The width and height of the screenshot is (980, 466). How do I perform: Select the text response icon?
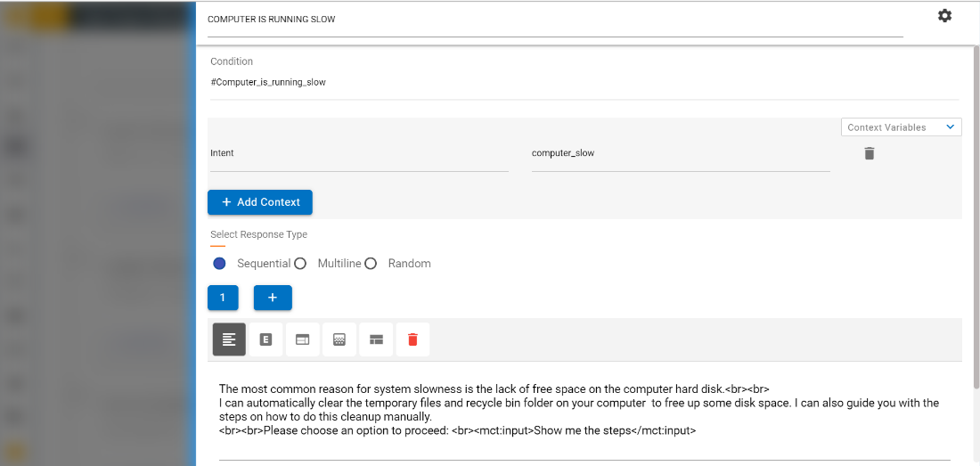[229, 339]
